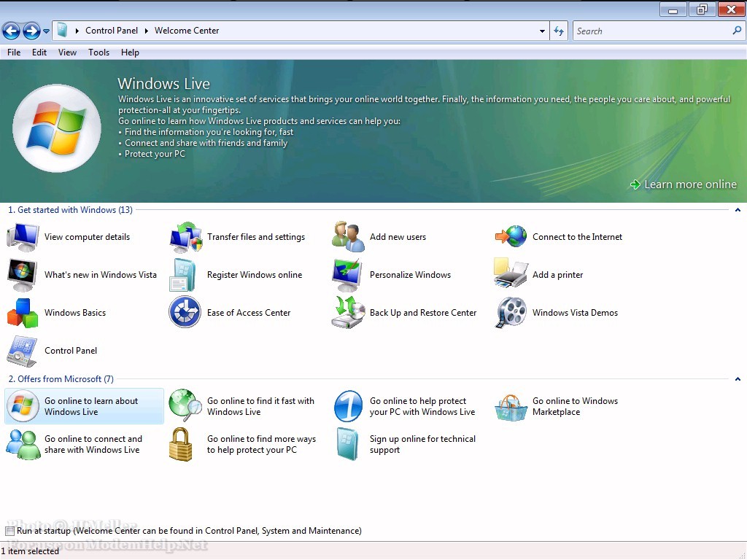
Task: Go forward using the Forward arrow button
Action: click(x=31, y=31)
